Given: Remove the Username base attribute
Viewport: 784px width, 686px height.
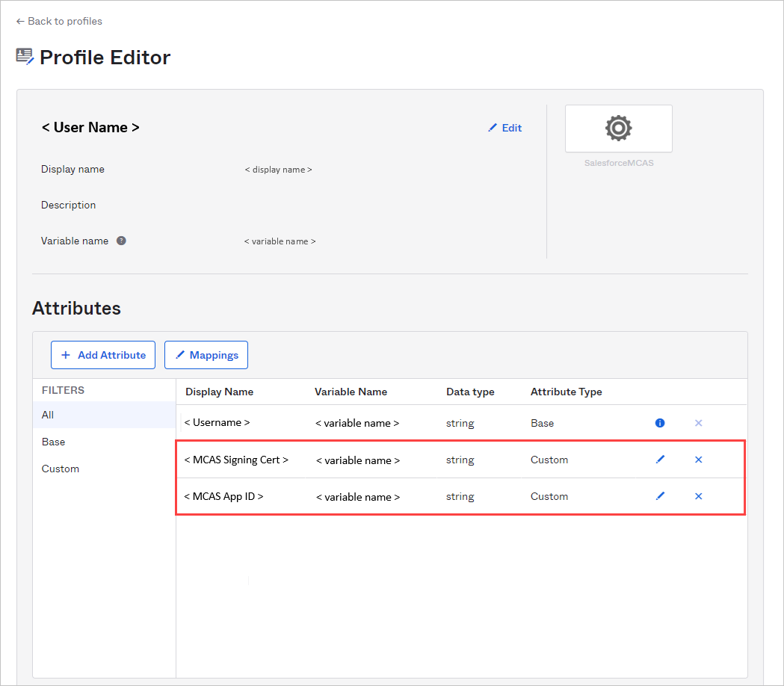Looking at the screenshot, I should [698, 422].
